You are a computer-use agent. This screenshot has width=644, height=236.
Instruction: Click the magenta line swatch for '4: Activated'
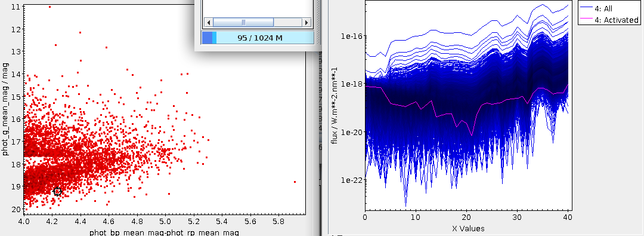point(586,19)
